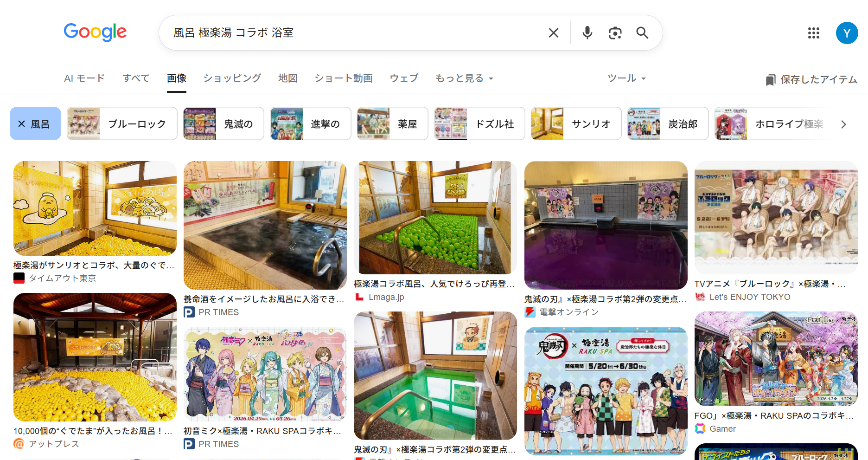Screen dimensions: 868x460
Task: Click the Lmaga.jp source favicon
Action: click(359, 297)
